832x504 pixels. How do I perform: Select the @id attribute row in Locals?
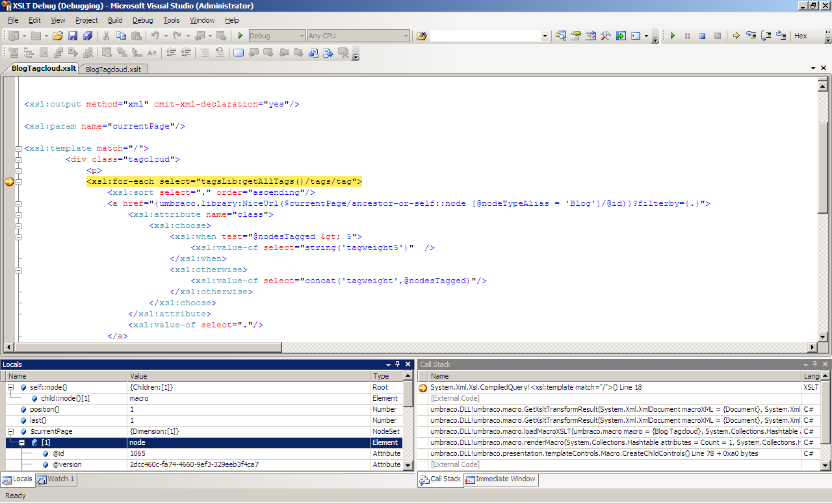coord(205,453)
